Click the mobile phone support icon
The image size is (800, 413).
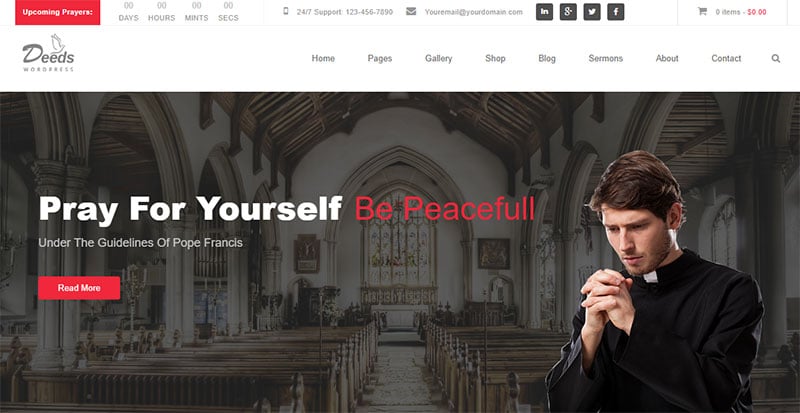click(286, 11)
